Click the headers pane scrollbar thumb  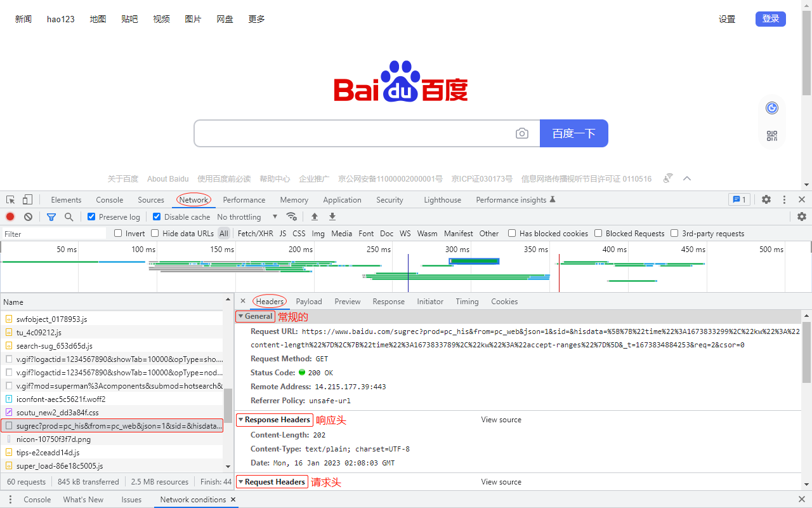[806, 351]
